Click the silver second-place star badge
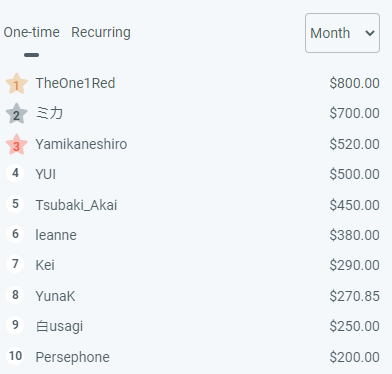The image size is (392, 374). pos(16,114)
